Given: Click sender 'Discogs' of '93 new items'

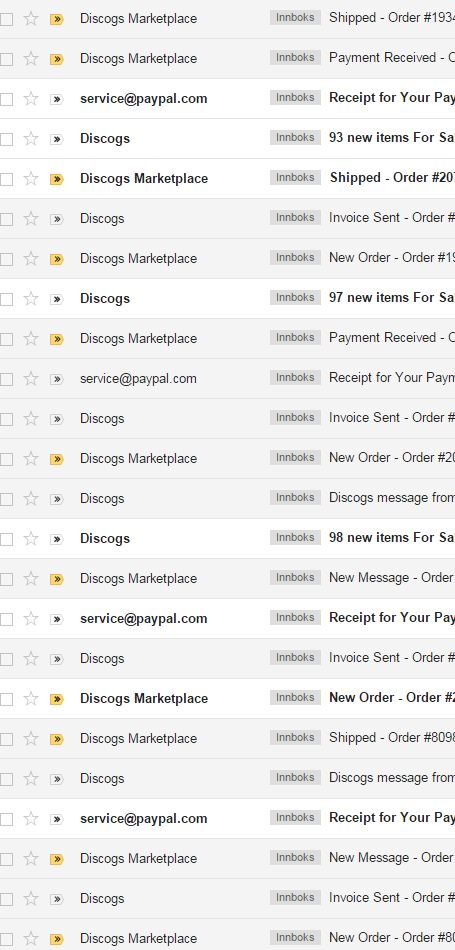Looking at the screenshot, I should point(105,139).
